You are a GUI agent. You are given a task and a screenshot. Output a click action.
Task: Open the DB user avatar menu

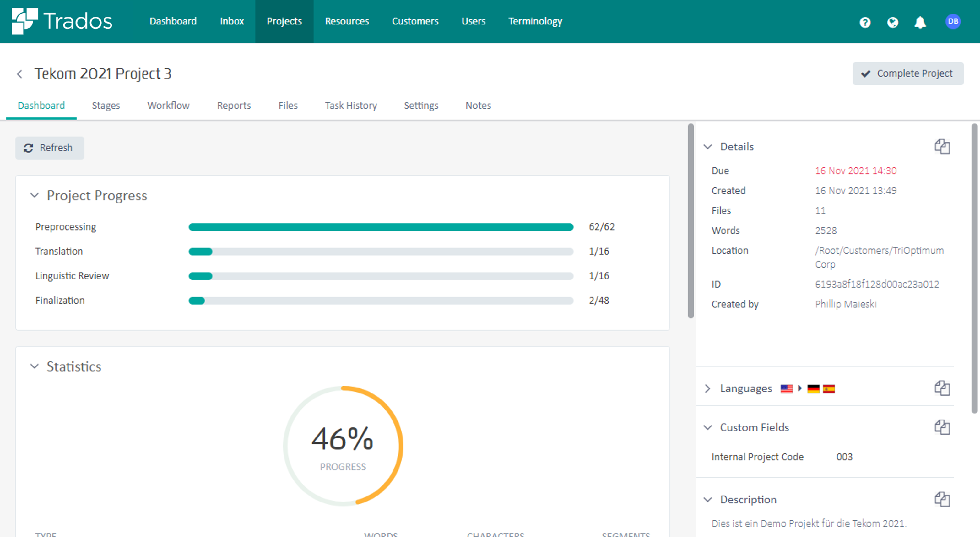953,21
